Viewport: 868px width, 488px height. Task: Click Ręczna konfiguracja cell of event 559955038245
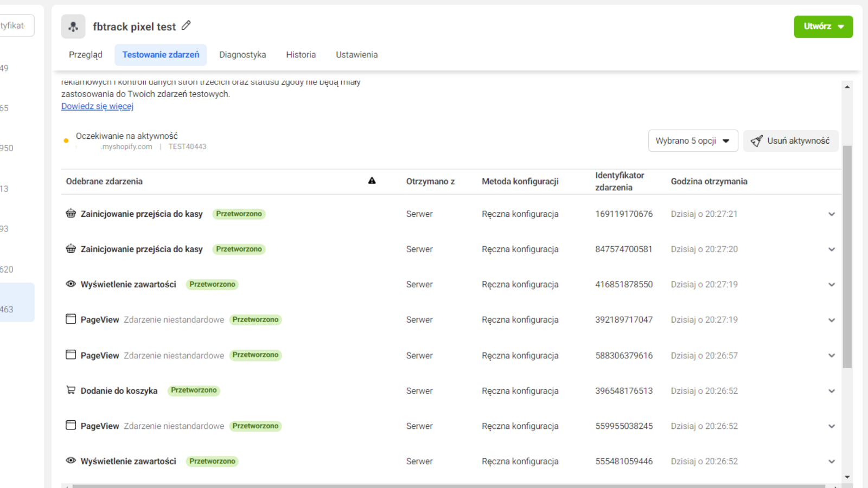pyautogui.click(x=520, y=426)
